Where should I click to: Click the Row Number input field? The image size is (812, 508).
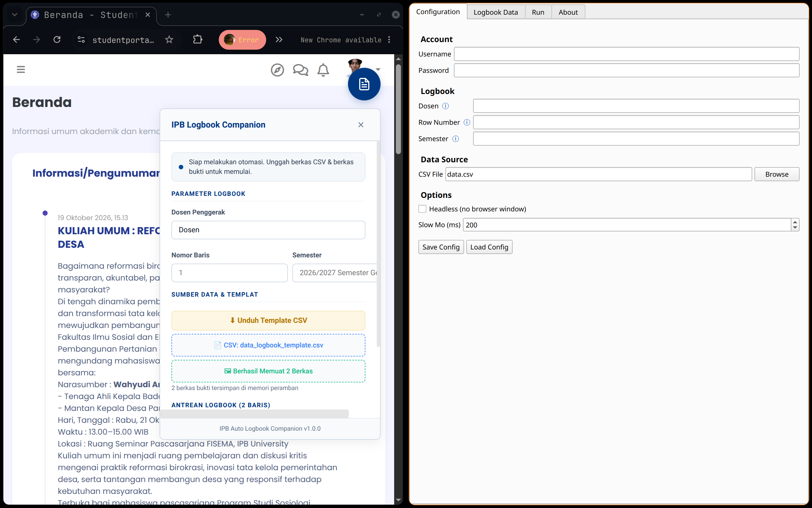click(636, 122)
